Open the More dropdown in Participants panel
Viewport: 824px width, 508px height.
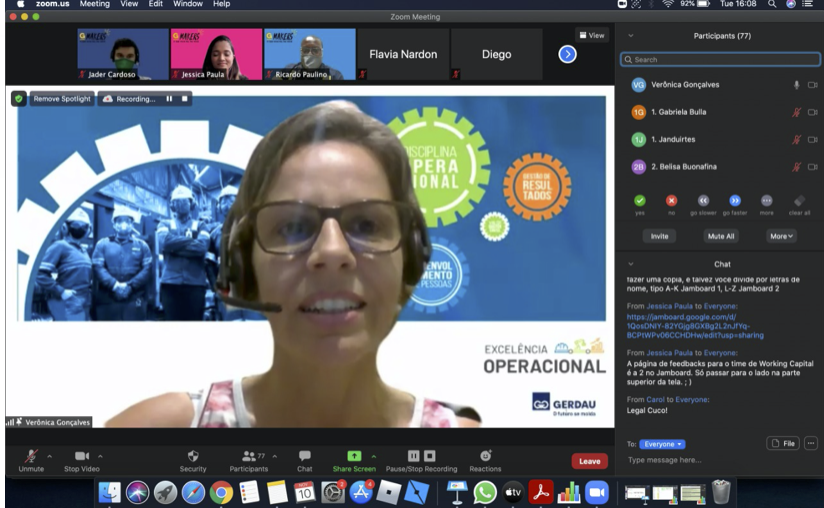tap(781, 236)
